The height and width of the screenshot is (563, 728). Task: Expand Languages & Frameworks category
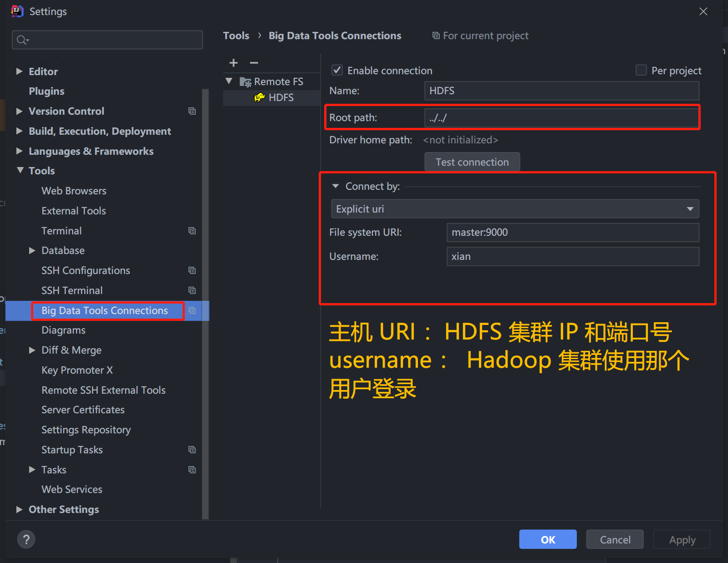(19, 151)
